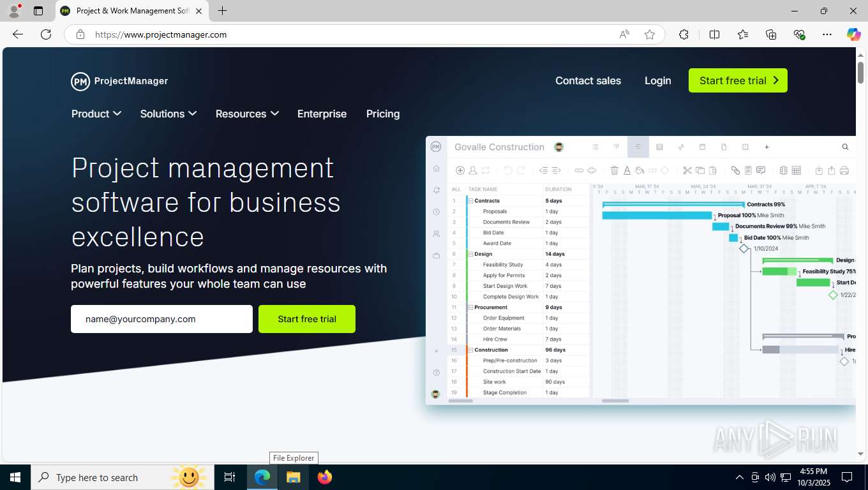Enable Split screen view
Screen dimensions: 868x490
(714, 34)
